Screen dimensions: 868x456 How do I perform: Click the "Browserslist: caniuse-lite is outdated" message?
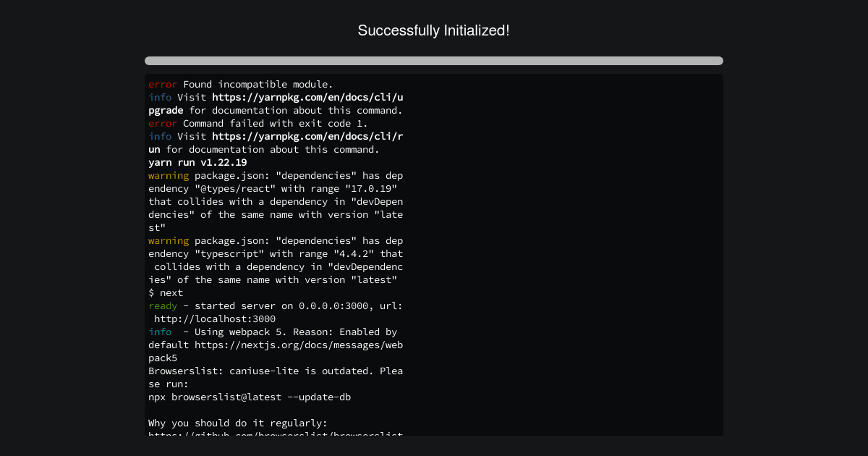tap(276, 377)
